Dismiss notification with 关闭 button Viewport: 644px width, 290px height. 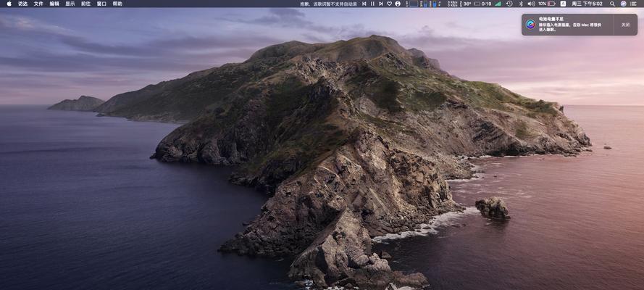[625, 25]
